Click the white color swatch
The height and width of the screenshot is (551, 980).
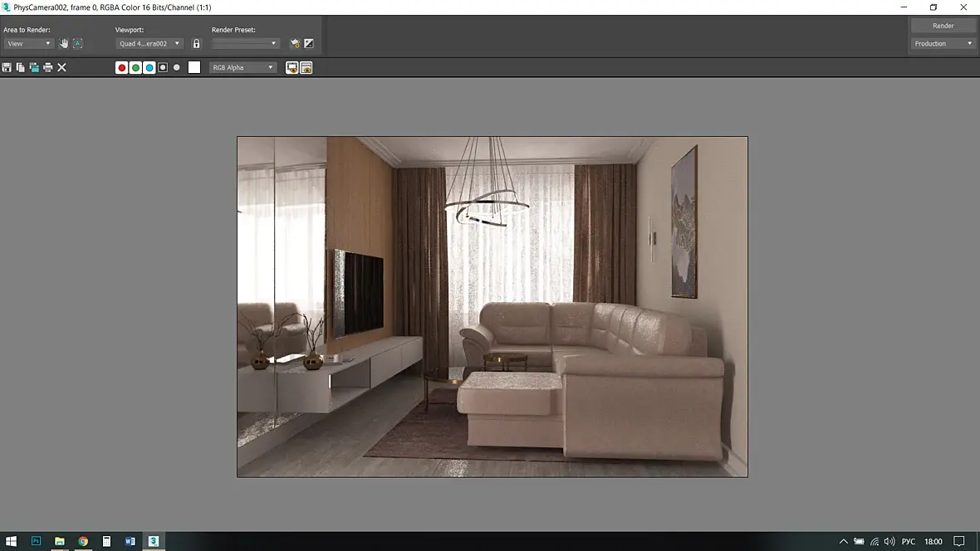pos(194,67)
